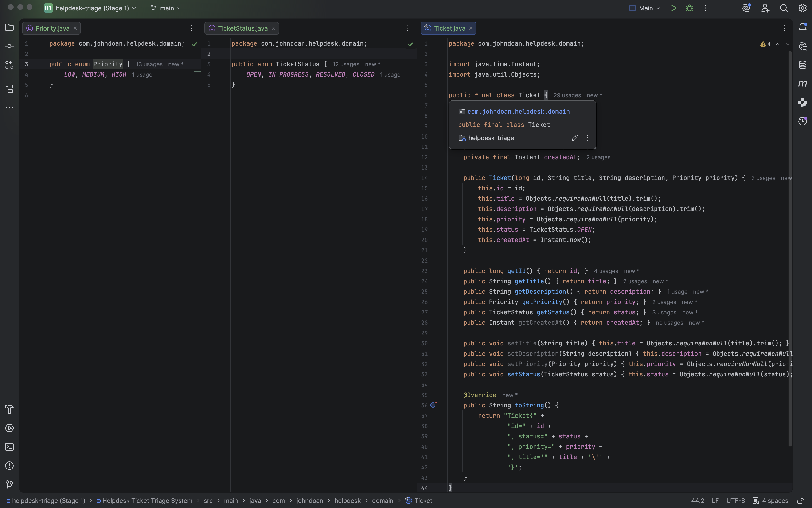The width and height of the screenshot is (812, 508).
Task: Open the Database tool window
Action: (x=803, y=65)
